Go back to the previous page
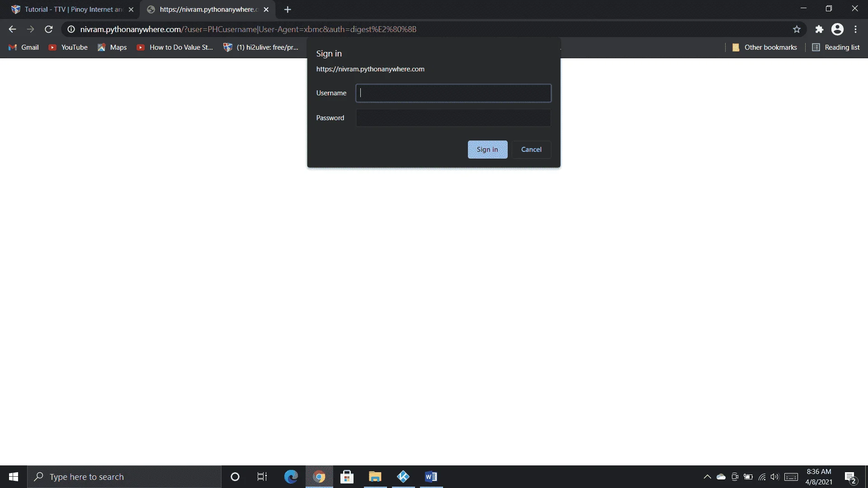 tap(12, 29)
